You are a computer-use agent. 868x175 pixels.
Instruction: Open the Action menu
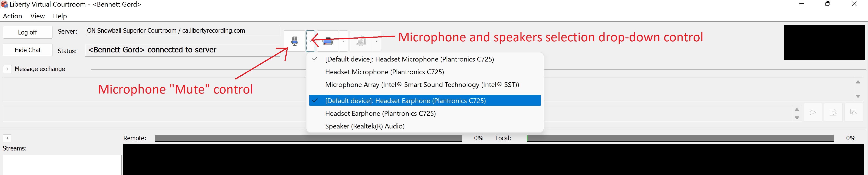pyautogui.click(x=12, y=16)
